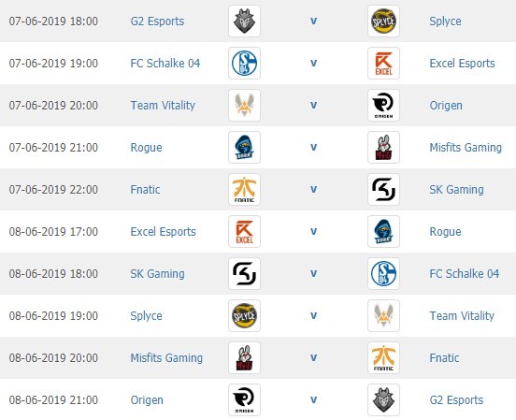This screenshot has height=420, width=516.
Task: Open the Origen link in the 08-06 21:00 row
Action: click(147, 400)
